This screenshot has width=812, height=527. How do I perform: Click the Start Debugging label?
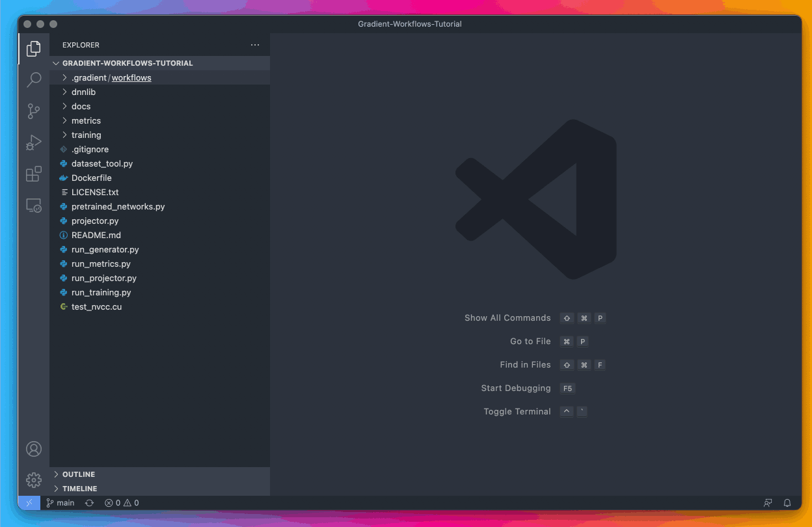pos(516,388)
